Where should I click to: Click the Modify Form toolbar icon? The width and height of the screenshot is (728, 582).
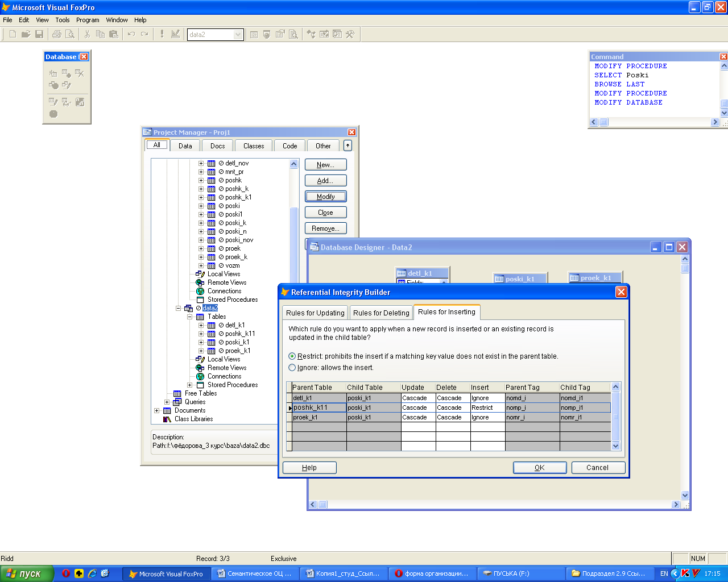tap(176, 34)
